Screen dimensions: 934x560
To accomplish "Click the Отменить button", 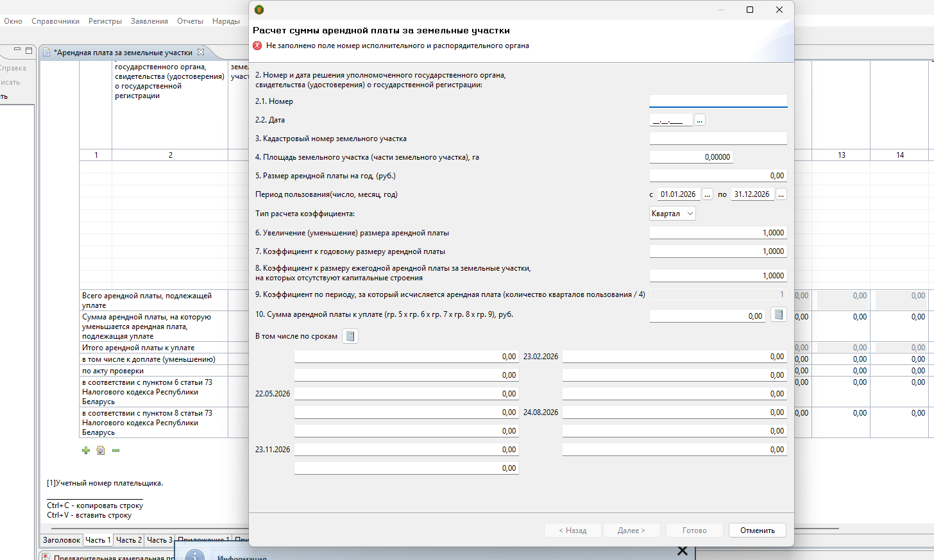I will point(758,530).
